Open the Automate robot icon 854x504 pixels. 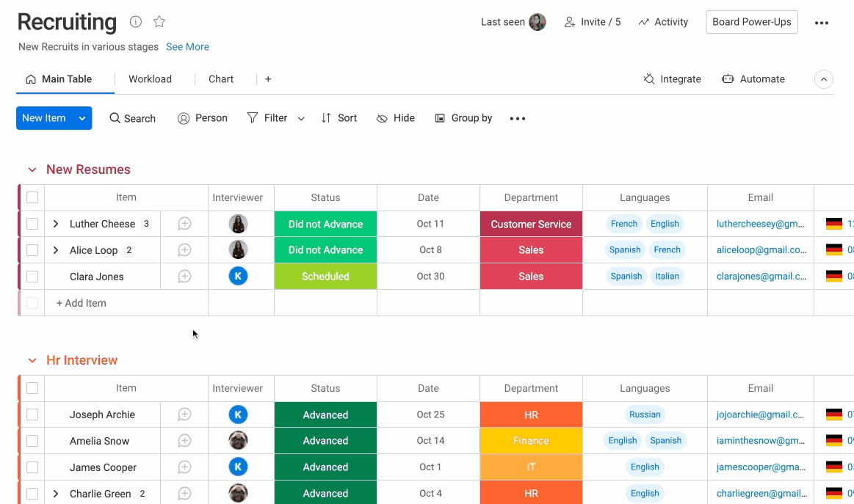[x=728, y=79]
